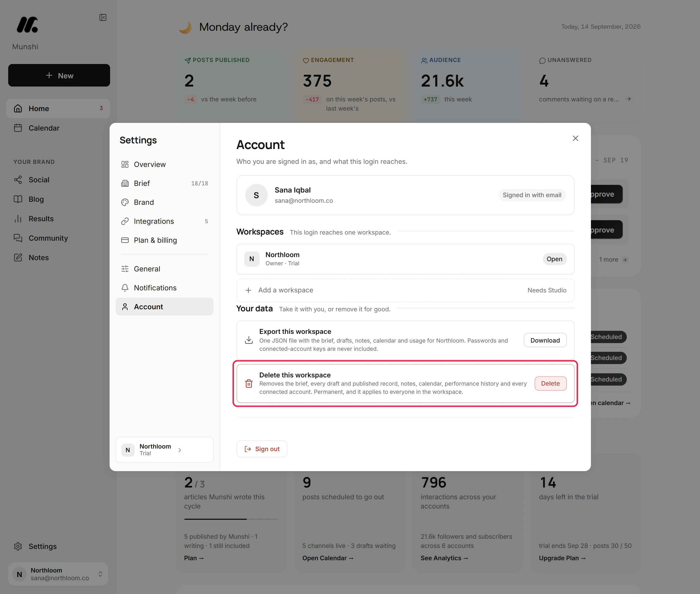
Task: Click the Account person icon
Action: 125,307
